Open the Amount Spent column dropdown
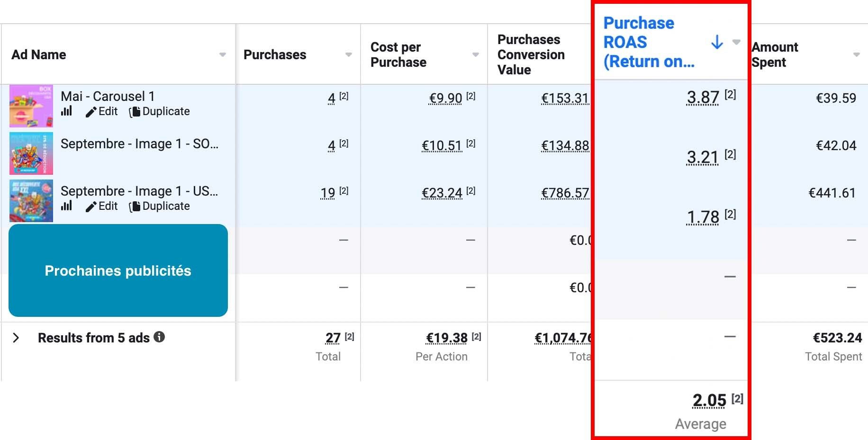The height and width of the screenshot is (440, 868). tap(856, 55)
